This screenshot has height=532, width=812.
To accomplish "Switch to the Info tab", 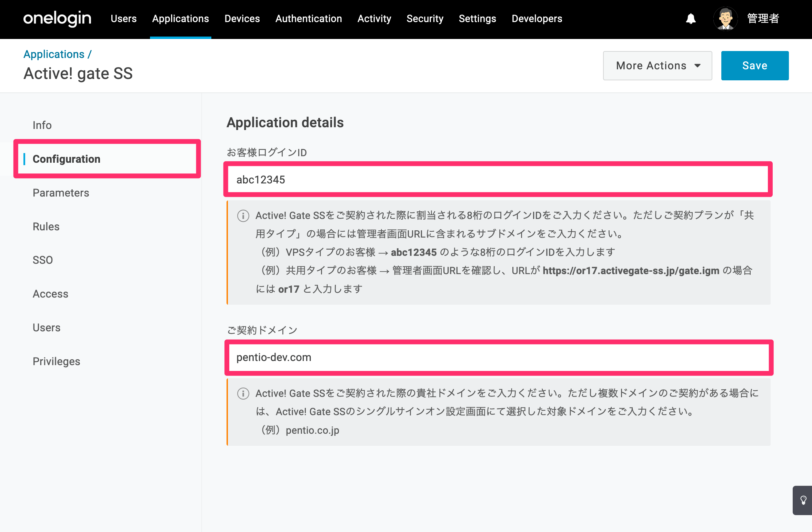I will 42,125.
